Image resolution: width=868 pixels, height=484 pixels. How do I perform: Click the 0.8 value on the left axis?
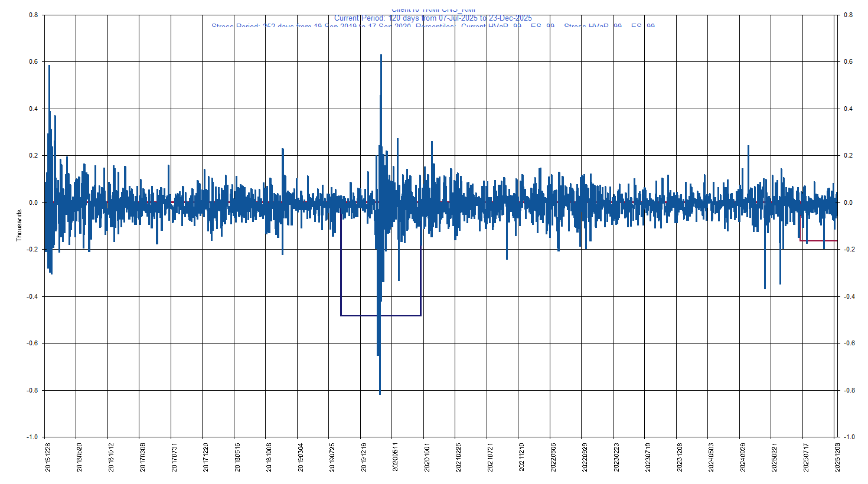click(33, 15)
